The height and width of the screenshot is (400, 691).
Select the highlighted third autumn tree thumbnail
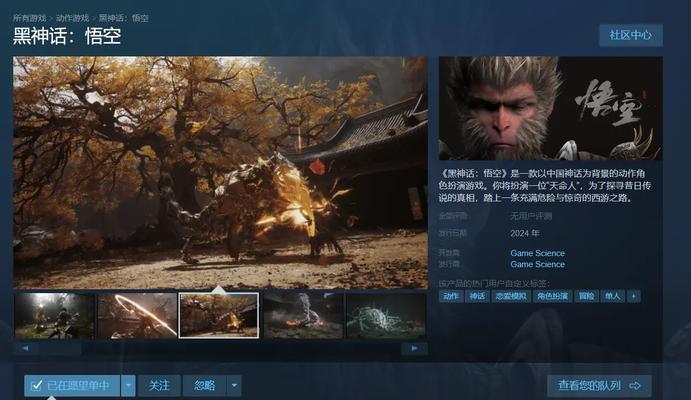219,315
